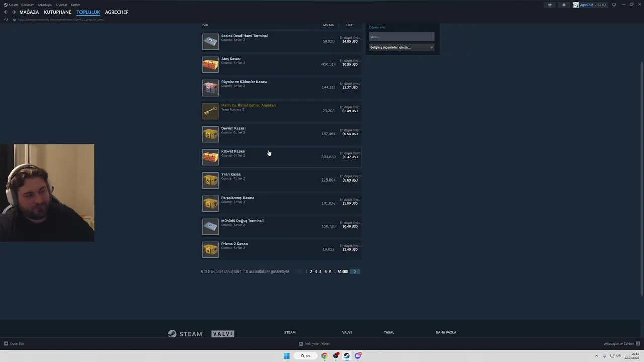Jump to last page 51368
This screenshot has height=362, width=644.
(x=343, y=271)
